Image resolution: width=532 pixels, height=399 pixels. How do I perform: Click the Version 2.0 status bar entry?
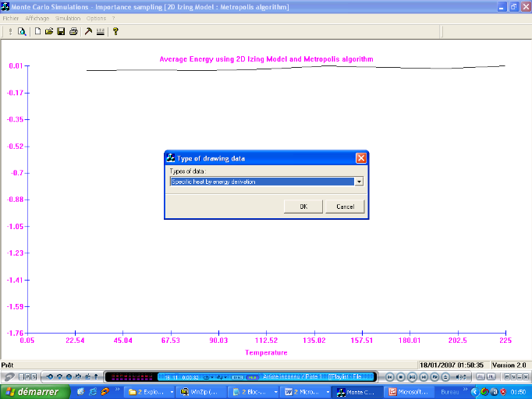(x=509, y=365)
